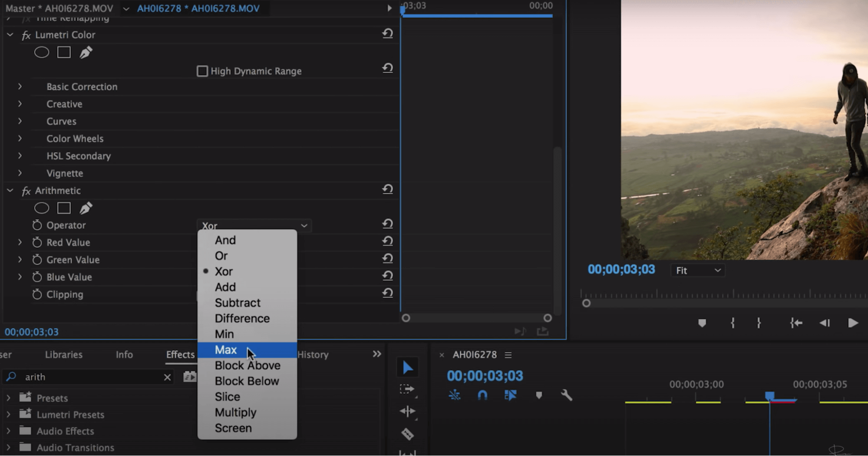The width and height of the screenshot is (868, 456).
Task: Toggle animation stopwatch for Clipping
Action: tap(37, 294)
